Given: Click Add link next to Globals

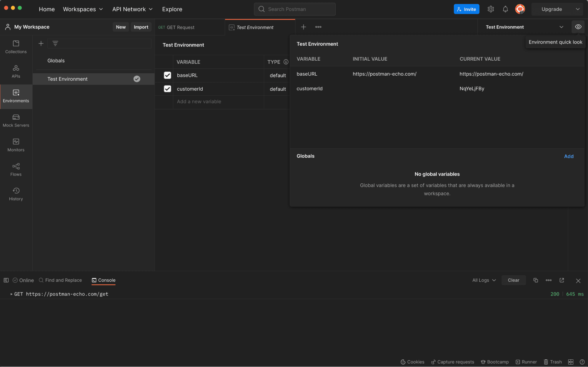Looking at the screenshot, I should click(x=568, y=156).
